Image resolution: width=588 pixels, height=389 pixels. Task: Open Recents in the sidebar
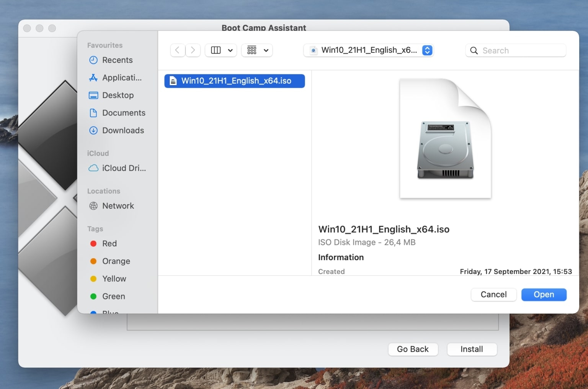tap(117, 60)
